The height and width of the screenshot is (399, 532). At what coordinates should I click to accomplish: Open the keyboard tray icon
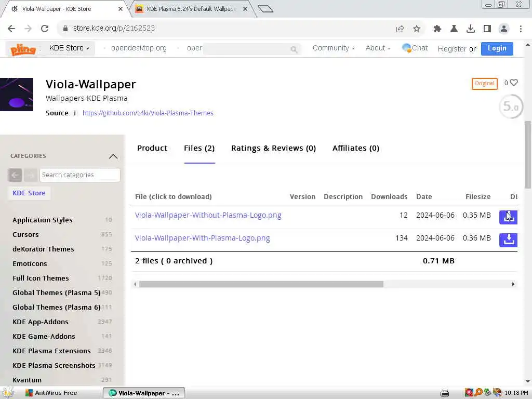point(445,393)
